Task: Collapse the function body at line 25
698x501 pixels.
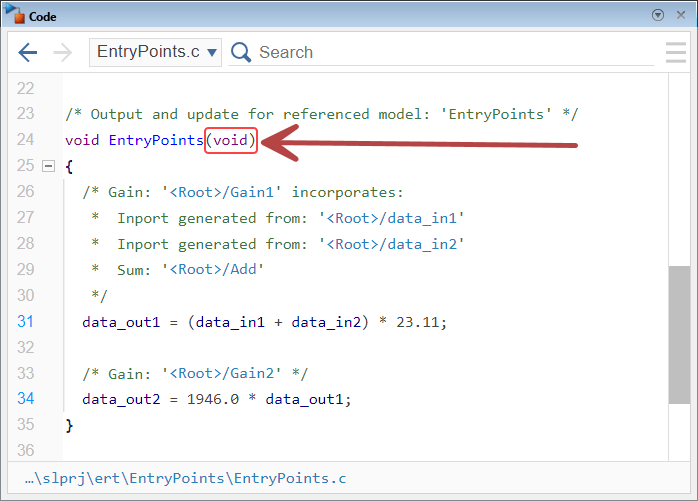Action: 49,166
